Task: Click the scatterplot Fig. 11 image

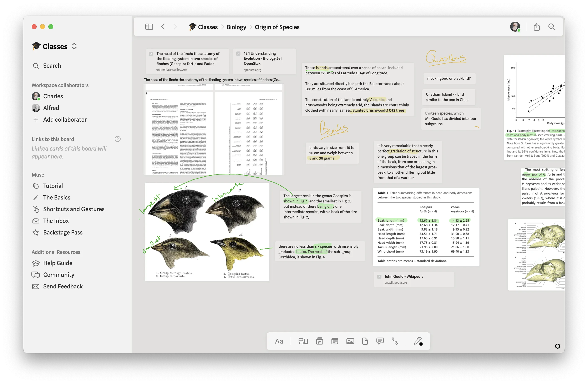Action: tap(534, 107)
